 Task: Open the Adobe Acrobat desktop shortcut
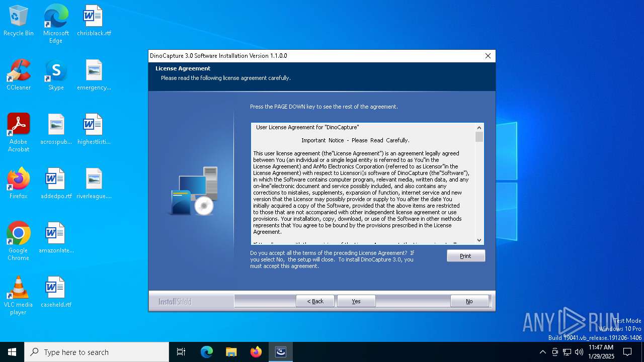coord(19,133)
